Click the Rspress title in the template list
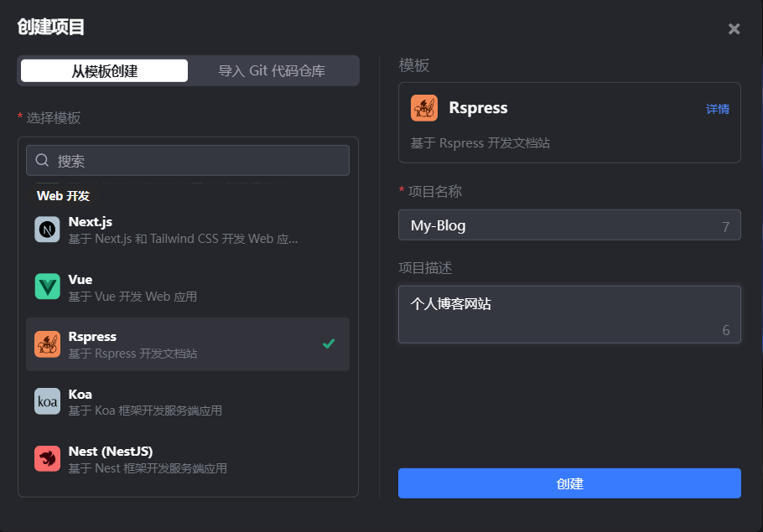The image size is (763, 532). [92, 337]
